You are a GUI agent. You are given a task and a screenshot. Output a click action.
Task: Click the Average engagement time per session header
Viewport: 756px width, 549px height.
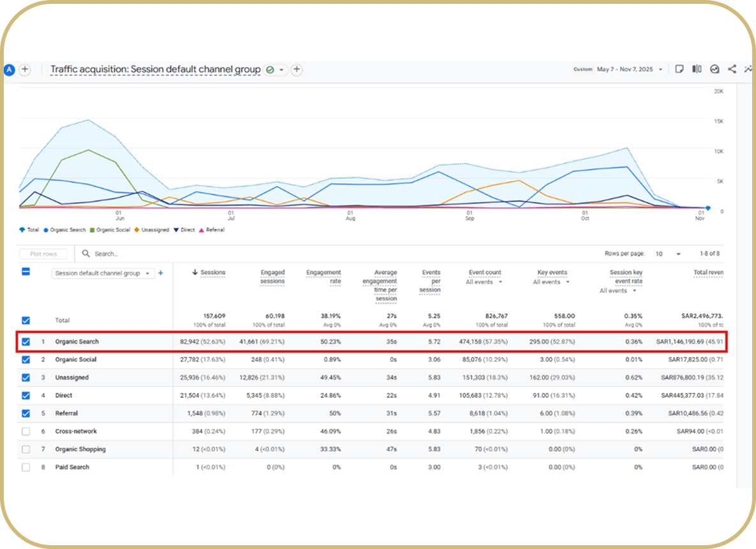(x=380, y=286)
